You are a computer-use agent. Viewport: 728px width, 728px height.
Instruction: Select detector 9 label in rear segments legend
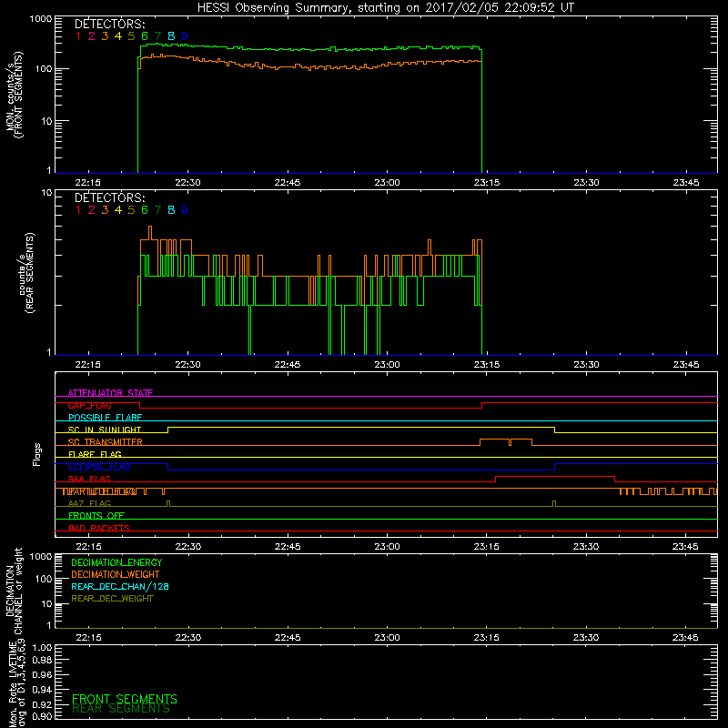coord(185,210)
